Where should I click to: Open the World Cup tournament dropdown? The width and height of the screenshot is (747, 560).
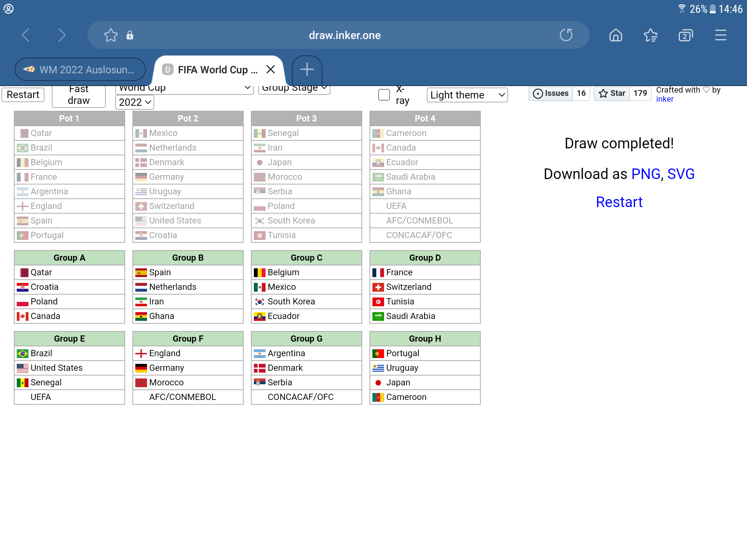[185, 90]
